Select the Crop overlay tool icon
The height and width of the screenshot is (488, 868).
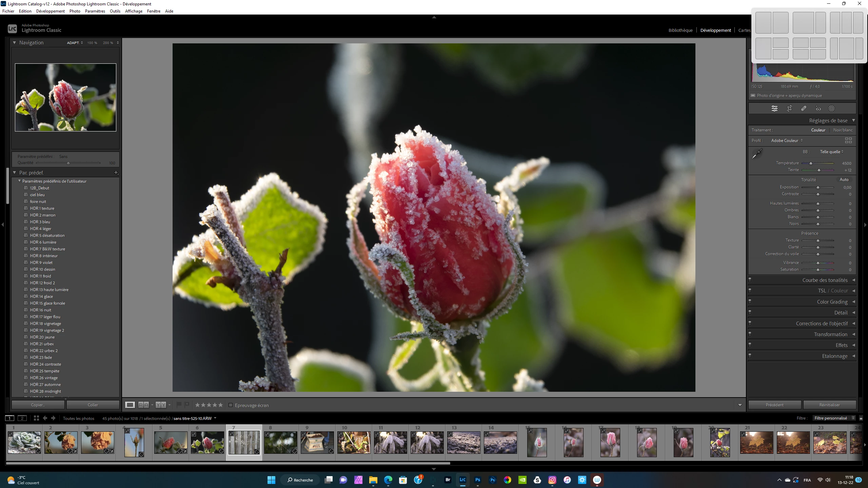789,108
